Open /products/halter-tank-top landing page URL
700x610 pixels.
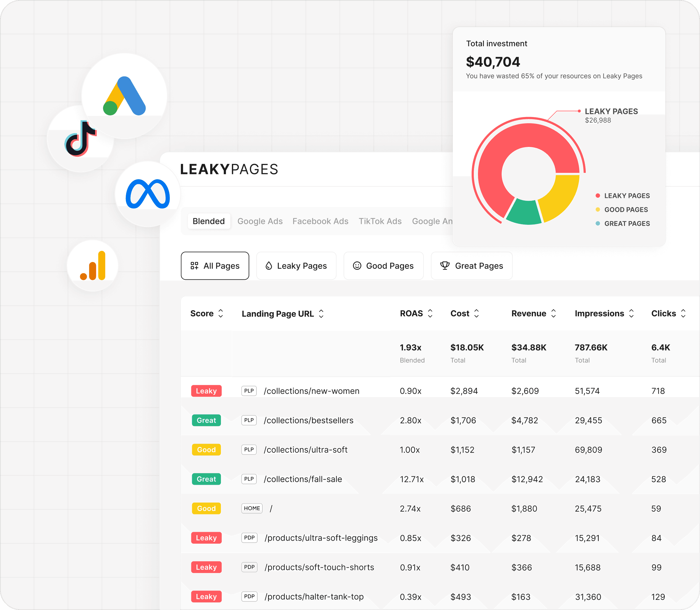tap(314, 597)
